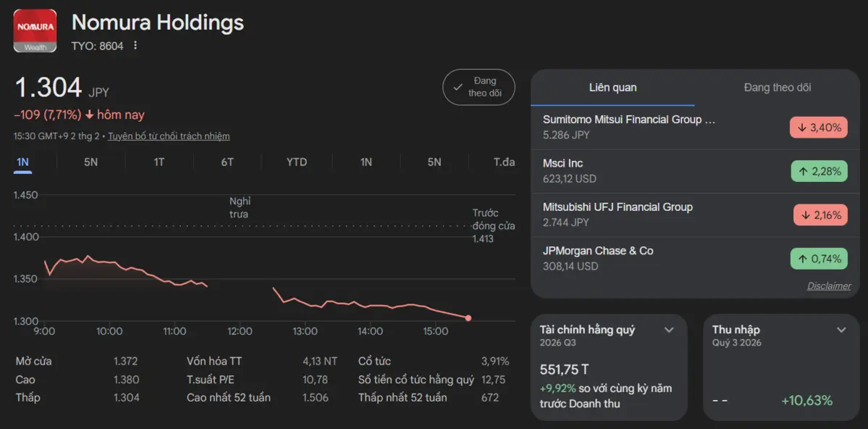Click the end-of-day price marker dot
868x429 pixels.
tap(468, 318)
